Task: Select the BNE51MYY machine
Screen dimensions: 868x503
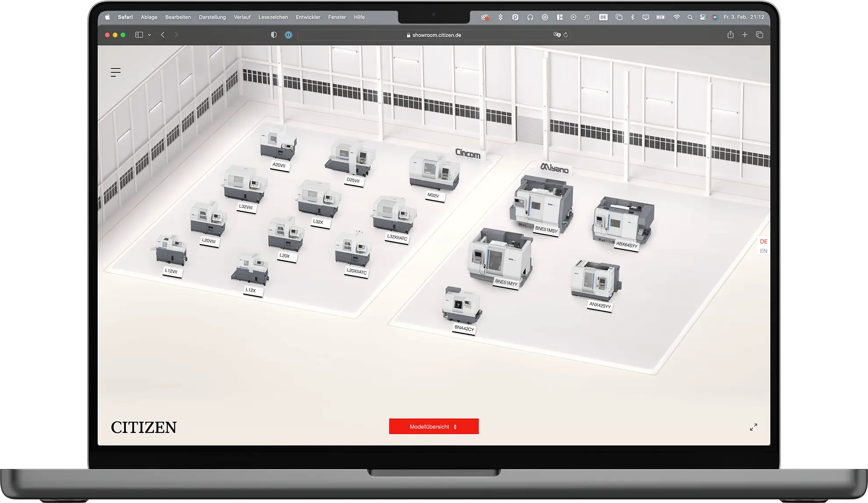Action: click(501, 257)
